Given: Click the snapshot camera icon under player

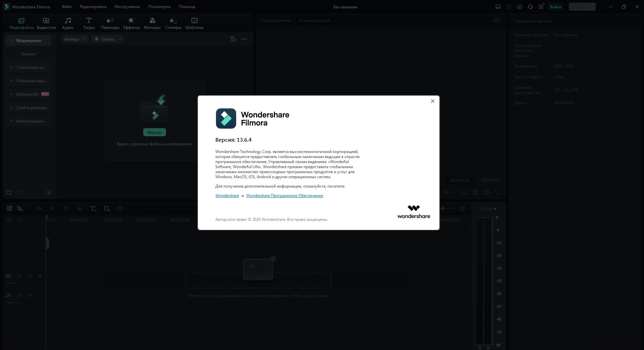Looking at the screenshot, I should [x=475, y=192].
